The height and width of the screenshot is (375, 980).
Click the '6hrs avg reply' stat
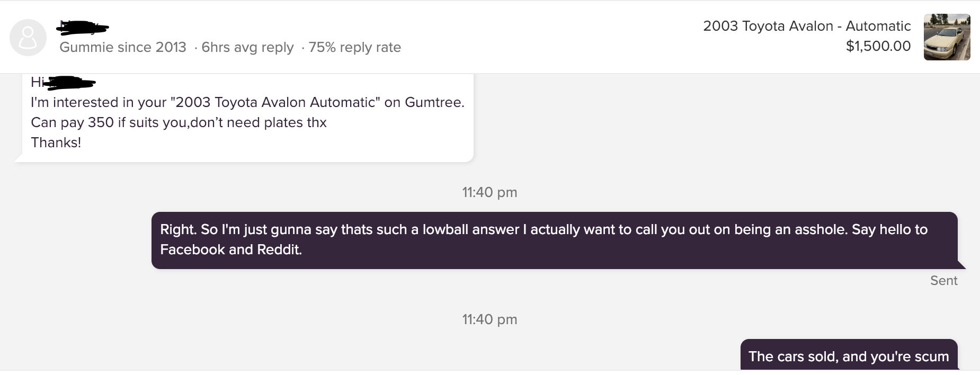point(247,47)
